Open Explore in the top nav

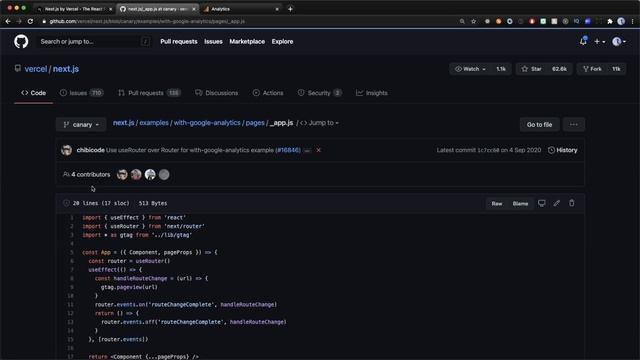point(282,42)
